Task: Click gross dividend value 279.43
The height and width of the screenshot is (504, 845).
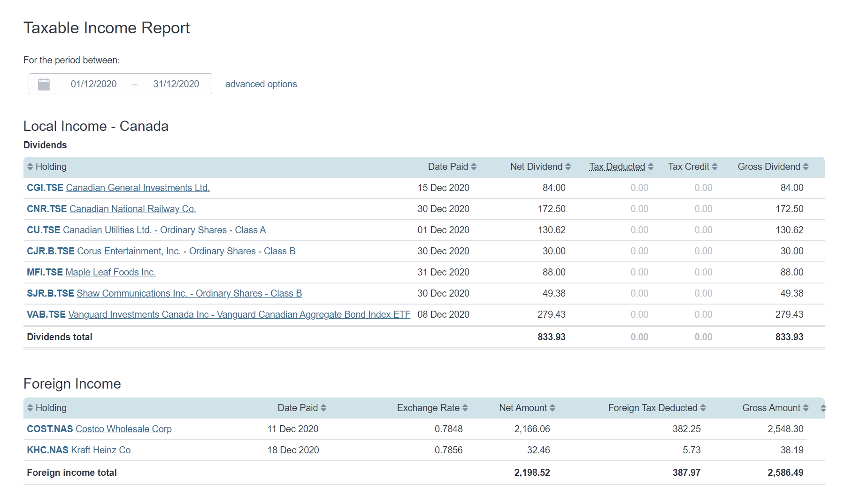Action: (789, 314)
